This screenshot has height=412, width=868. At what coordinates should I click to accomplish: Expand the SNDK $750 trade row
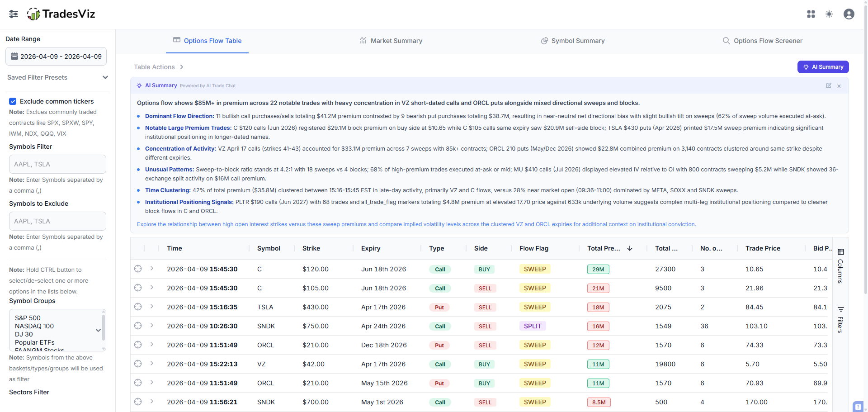(152, 326)
